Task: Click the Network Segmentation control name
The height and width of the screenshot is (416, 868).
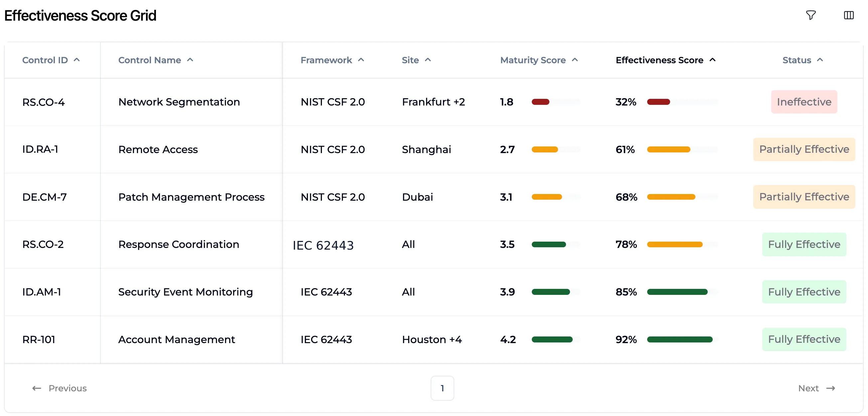Action: [x=179, y=102]
